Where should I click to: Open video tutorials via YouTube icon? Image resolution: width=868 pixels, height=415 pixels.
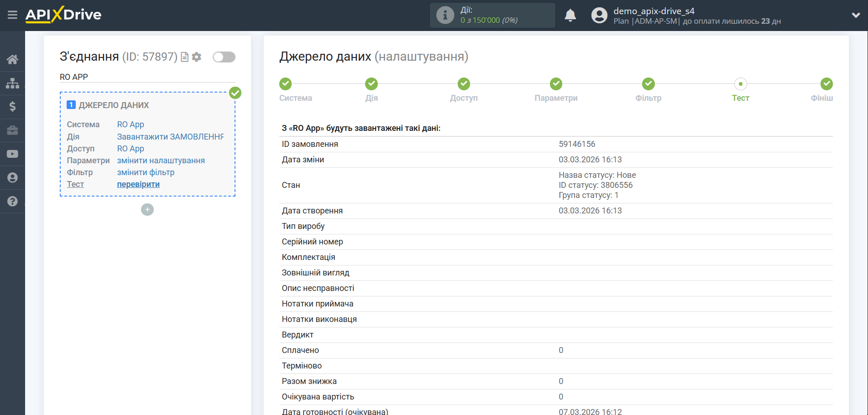[x=12, y=154]
